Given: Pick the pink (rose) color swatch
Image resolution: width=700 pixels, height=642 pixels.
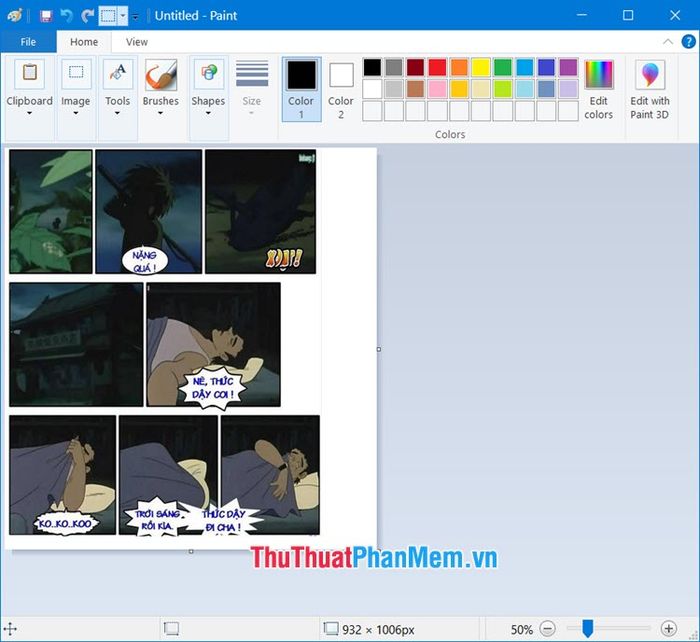Looking at the screenshot, I should point(438,89).
